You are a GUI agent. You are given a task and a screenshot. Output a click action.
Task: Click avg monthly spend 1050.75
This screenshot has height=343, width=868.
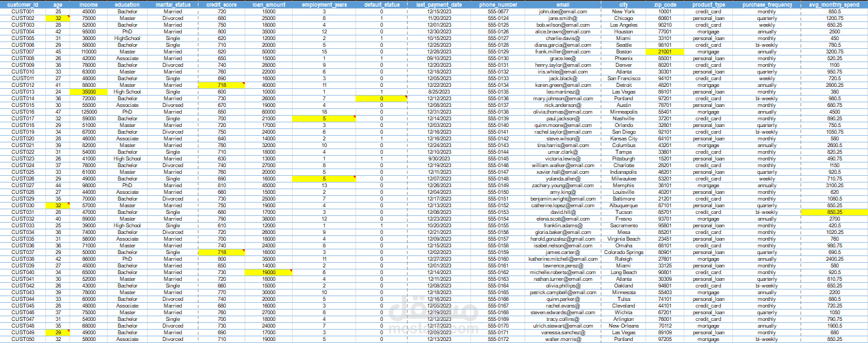click(833, 132)
